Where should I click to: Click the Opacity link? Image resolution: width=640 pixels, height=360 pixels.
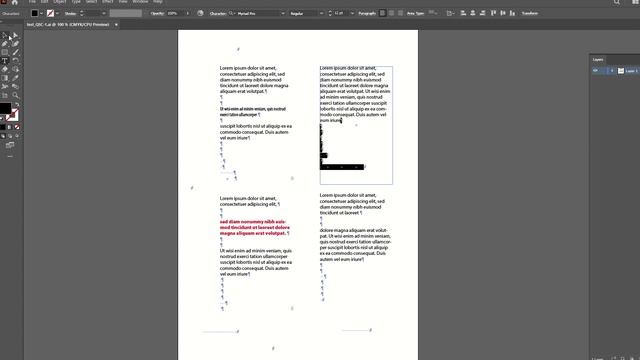[158, 13]
